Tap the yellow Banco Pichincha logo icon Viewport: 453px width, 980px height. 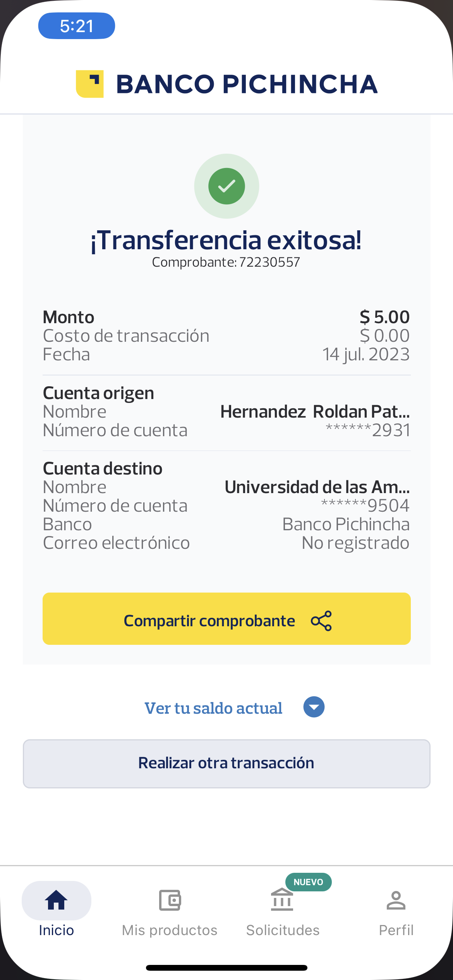tap(90, 84)
